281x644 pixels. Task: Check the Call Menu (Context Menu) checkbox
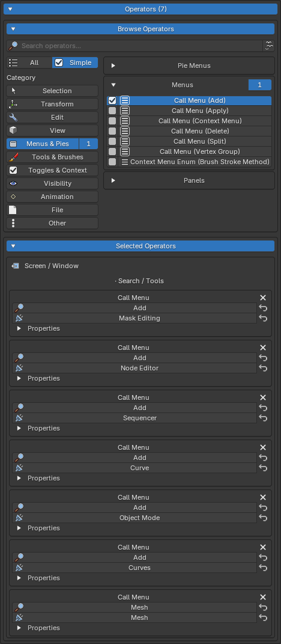112,121
